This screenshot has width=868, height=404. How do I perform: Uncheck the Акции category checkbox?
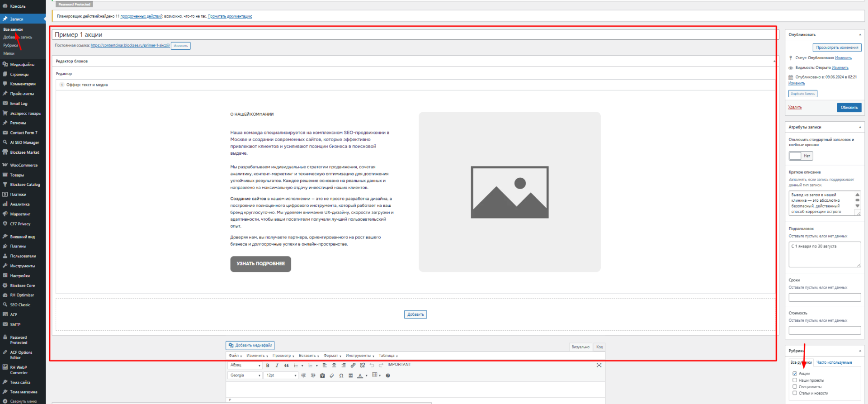[x=795, y=374]
